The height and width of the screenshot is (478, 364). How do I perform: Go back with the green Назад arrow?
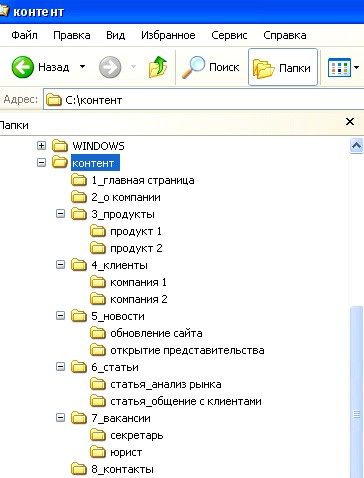pyautogui.click(x=23, y=67)
